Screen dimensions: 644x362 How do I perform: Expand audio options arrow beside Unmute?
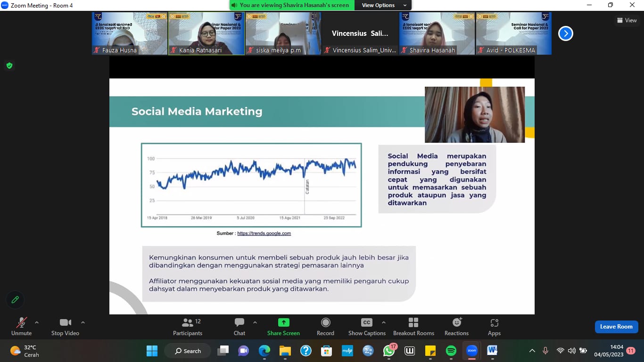(37, 322)
